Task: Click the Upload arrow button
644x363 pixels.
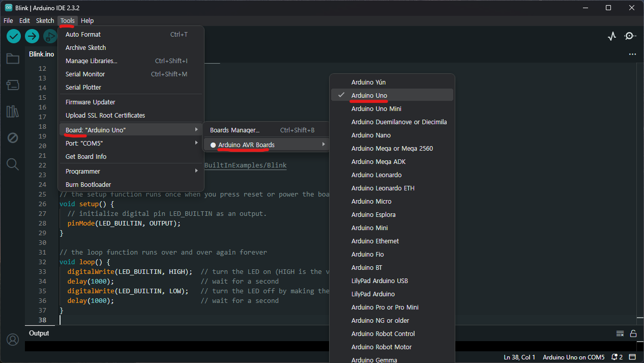Action: point(32,36)
